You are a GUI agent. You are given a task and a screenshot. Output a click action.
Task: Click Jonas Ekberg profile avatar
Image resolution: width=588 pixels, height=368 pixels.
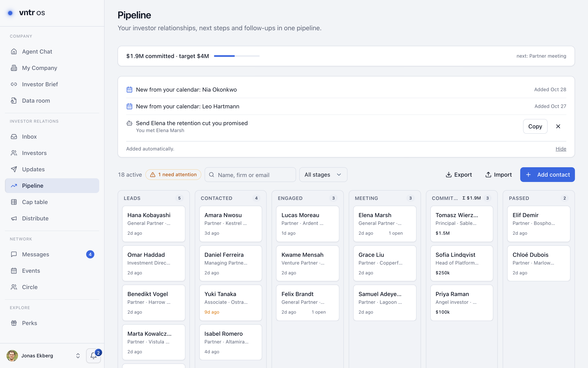12,356
